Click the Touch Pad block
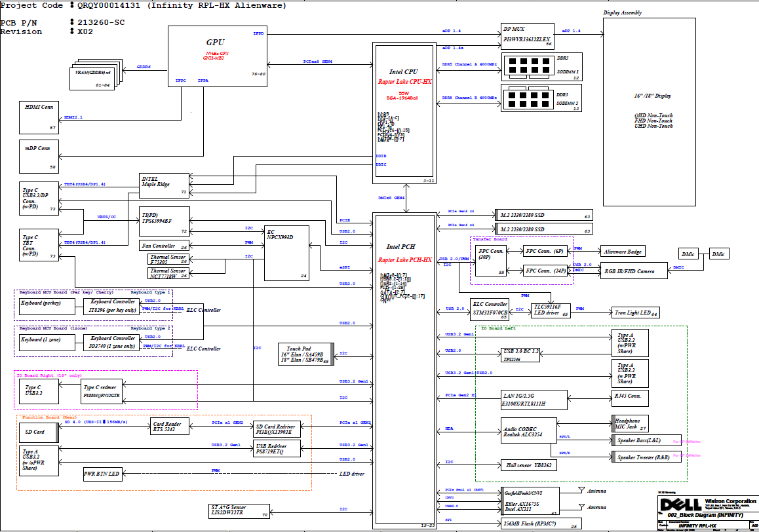 pos(306,354)
